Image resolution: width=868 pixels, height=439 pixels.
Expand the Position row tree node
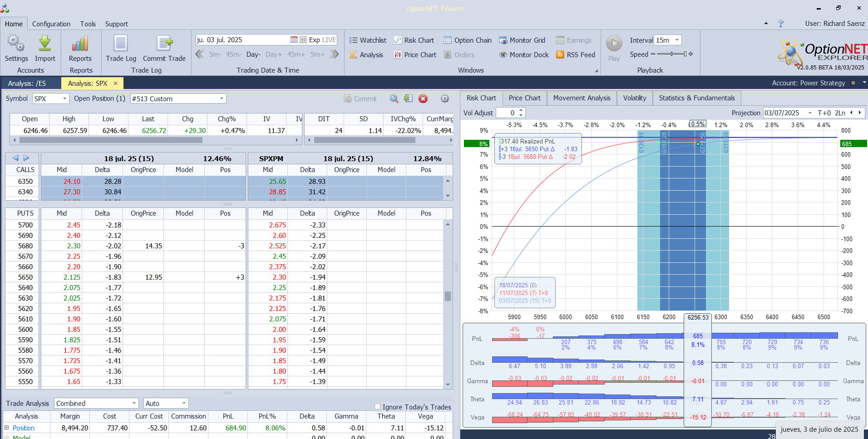point(7,428)
